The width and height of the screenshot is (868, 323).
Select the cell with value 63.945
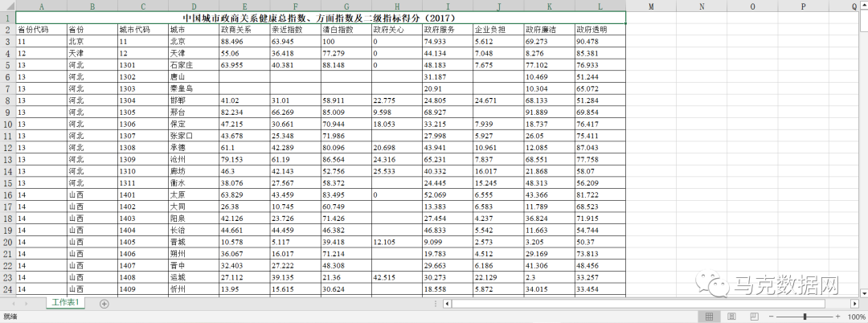tap(296, 42)
